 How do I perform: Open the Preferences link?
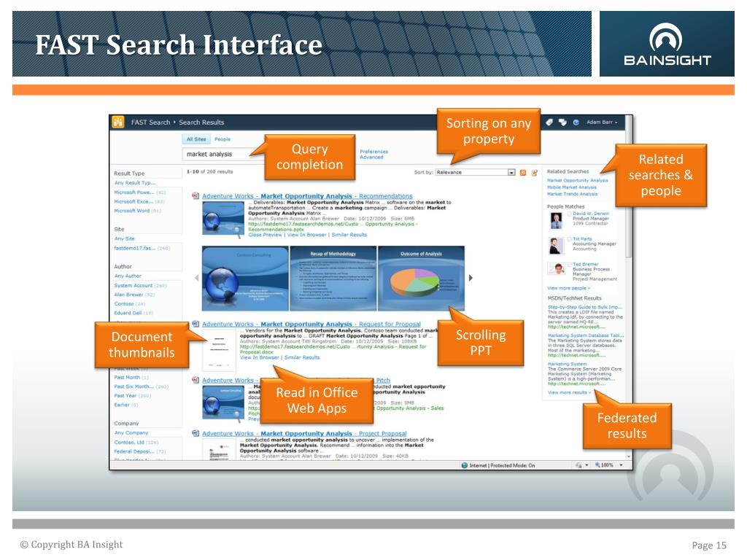pyautogui.click(x=374, y=151)
